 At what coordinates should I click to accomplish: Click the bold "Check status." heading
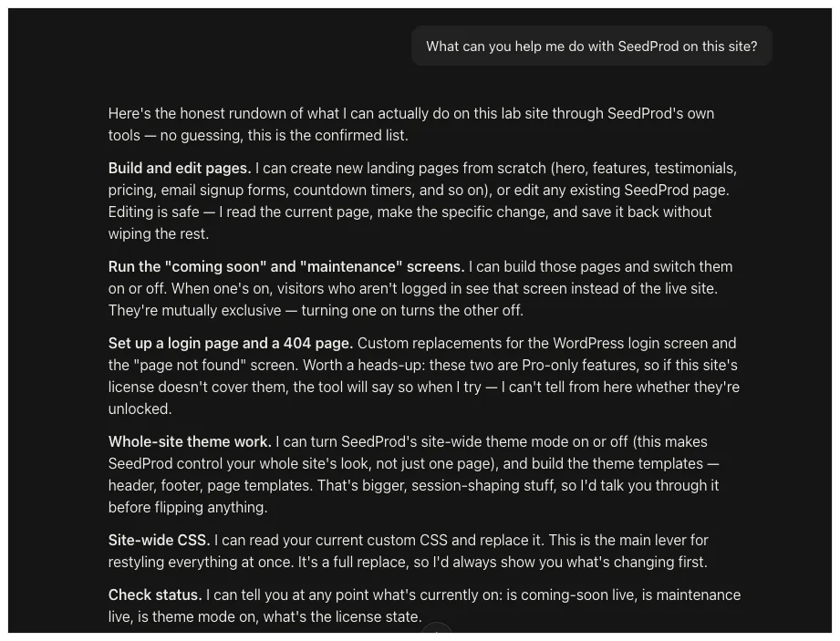[x=155, y=594]
